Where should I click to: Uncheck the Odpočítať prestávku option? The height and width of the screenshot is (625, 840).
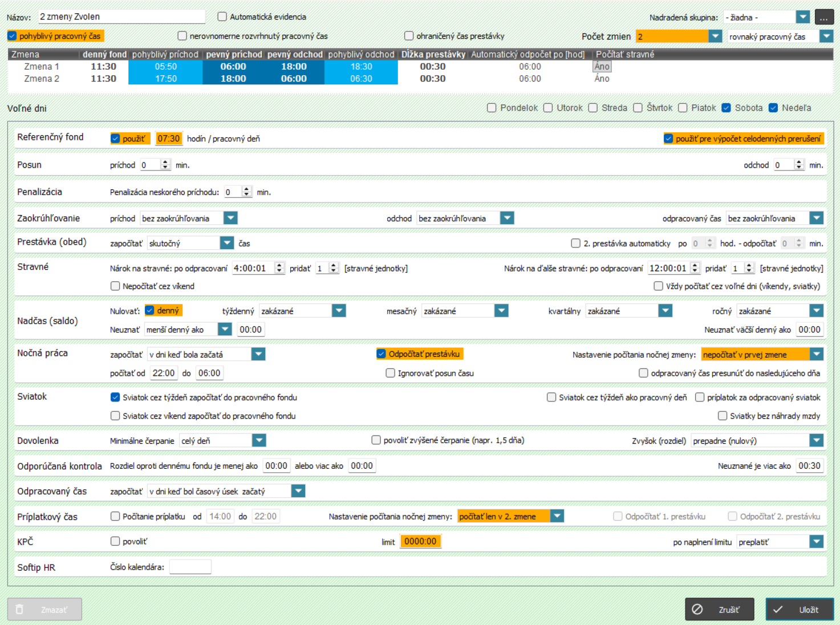point(382,354)
